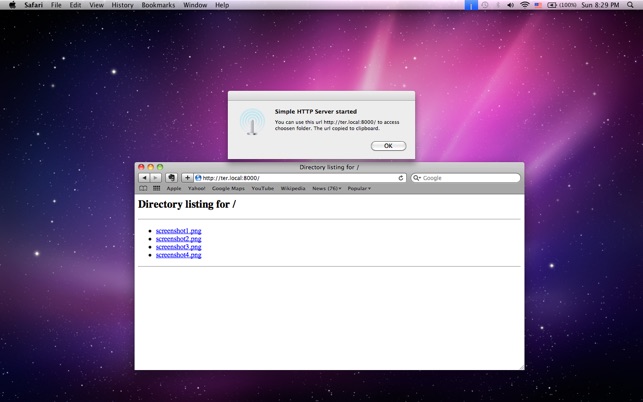Viewport: 643px width, 402px height.
Task: Open the screenshot1.png link
Action: (178, 231)
